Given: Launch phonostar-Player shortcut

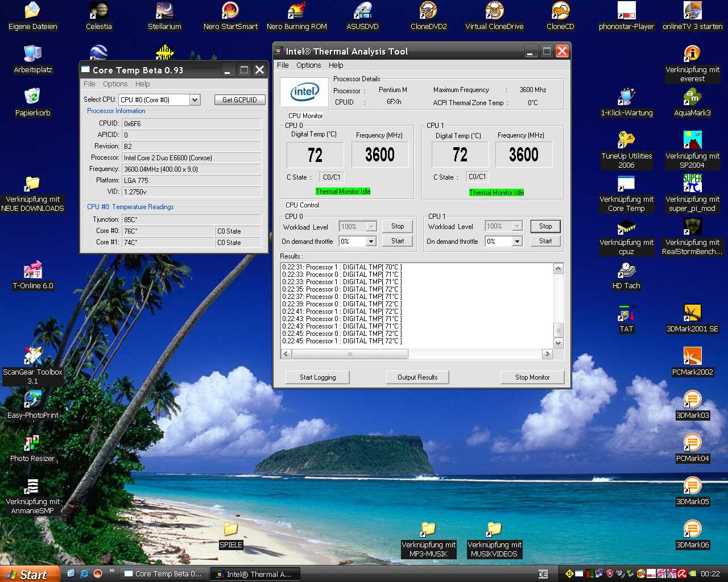Looking at the screenshot, I should (x=626, y=16).
